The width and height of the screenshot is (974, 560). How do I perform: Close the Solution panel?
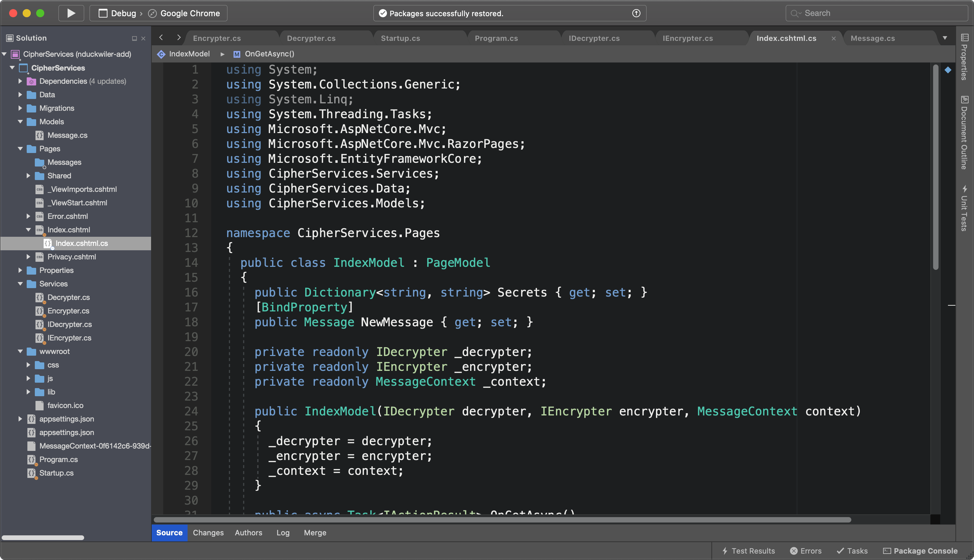143,39
